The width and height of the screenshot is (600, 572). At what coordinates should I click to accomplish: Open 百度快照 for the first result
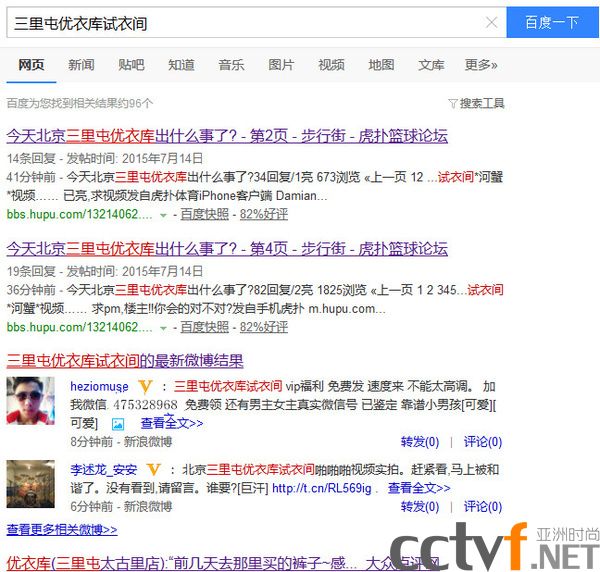(205, 214)
